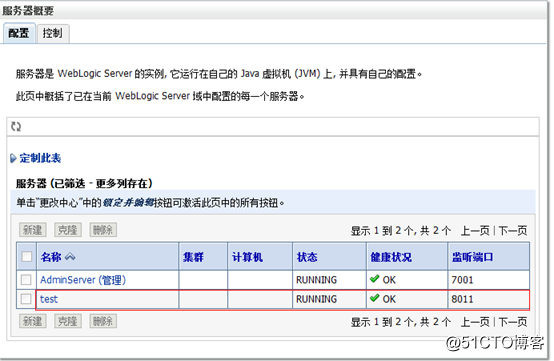
Task: Open the 定制此表 link
Action: pyautogui.click(x=40, y=158)
